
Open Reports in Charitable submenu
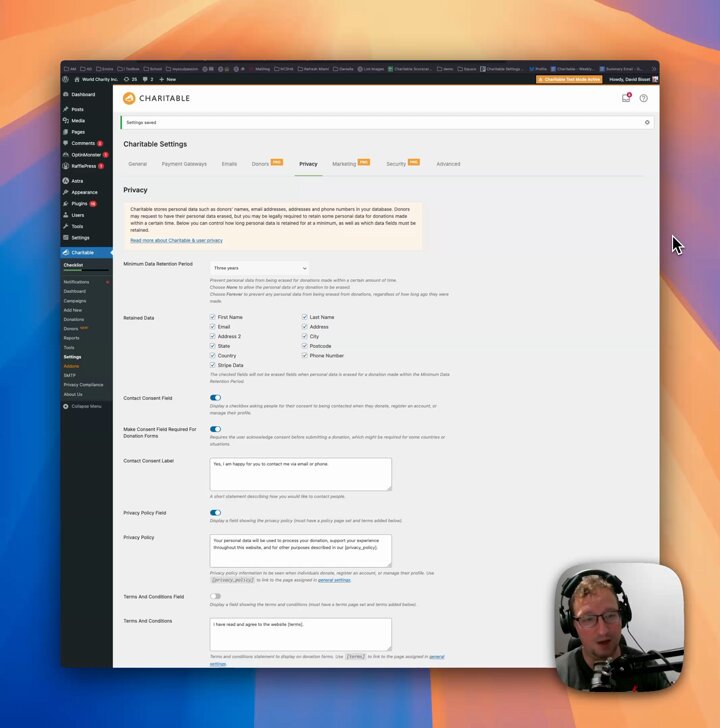tap(71, 338)
